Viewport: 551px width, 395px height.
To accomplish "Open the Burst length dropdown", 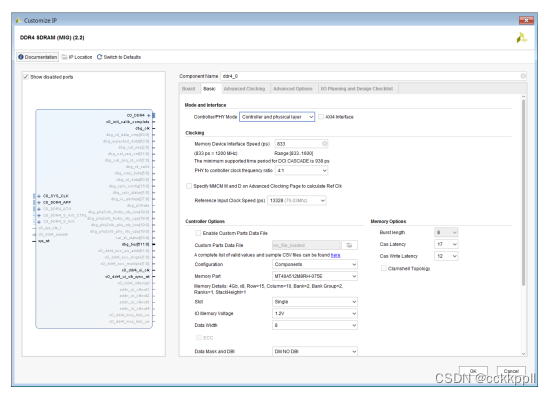I will tap(446, 232).
